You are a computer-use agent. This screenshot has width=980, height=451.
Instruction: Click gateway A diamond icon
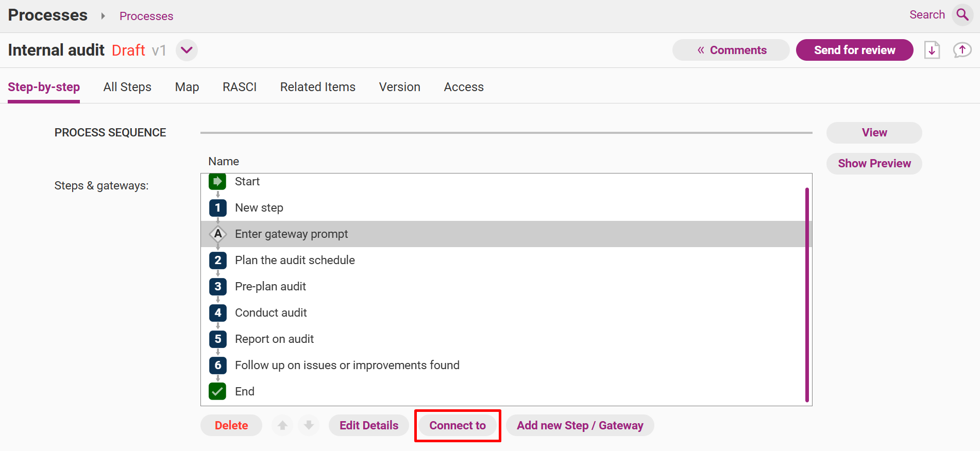[217, 234]
